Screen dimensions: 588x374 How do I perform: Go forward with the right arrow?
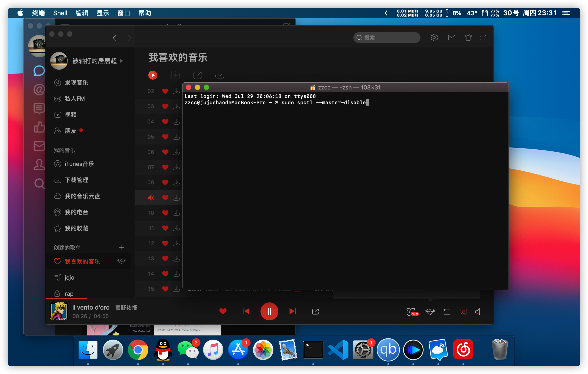130,38
